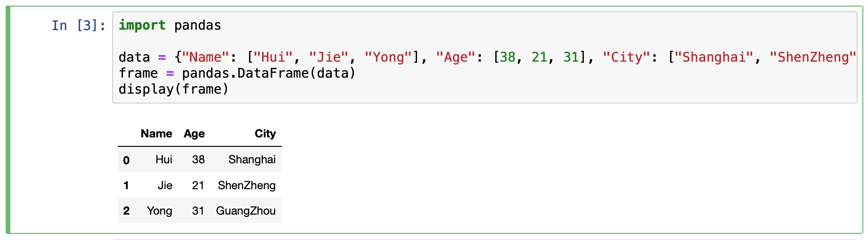
Task: Click the data dictionary code line
Action: [487, 57]
